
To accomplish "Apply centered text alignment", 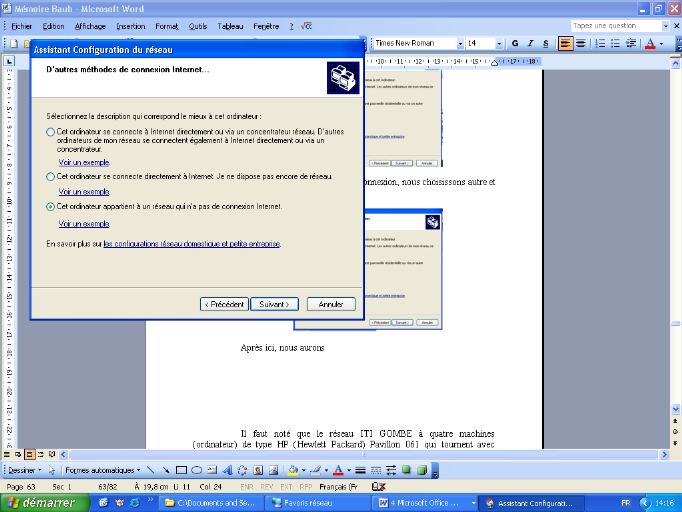I will coord(581,43).
